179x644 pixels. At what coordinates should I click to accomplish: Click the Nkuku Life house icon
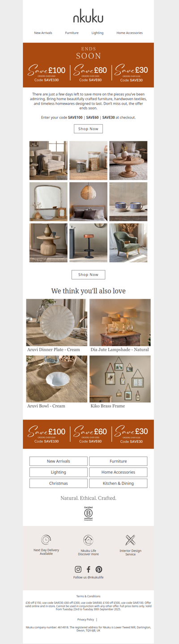[88, 540]
